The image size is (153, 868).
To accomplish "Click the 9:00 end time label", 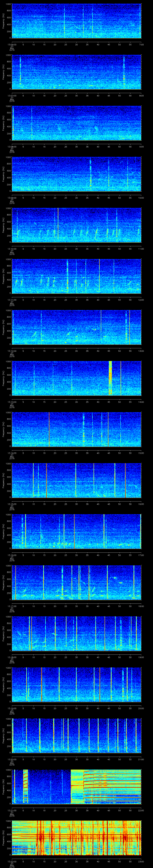I will pyautogui.click(x=141, y=146).
